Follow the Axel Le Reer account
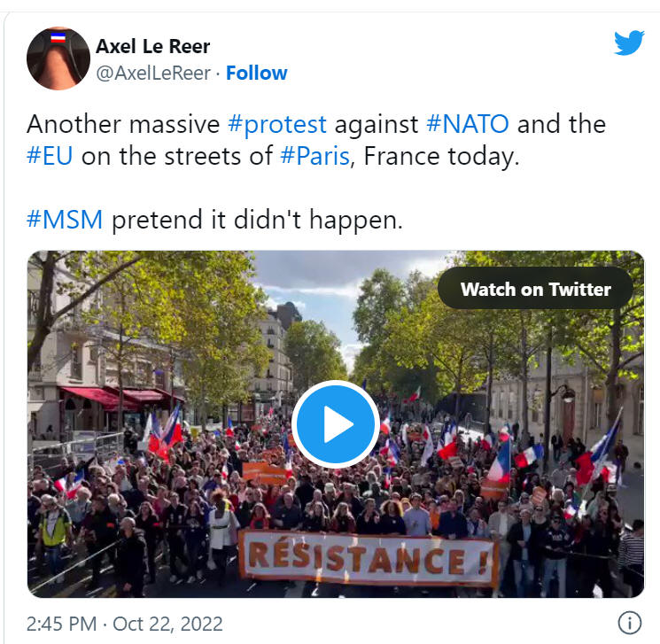Image resolution: width=660 pixels, height=644 pixels. [x=257, y=73]
